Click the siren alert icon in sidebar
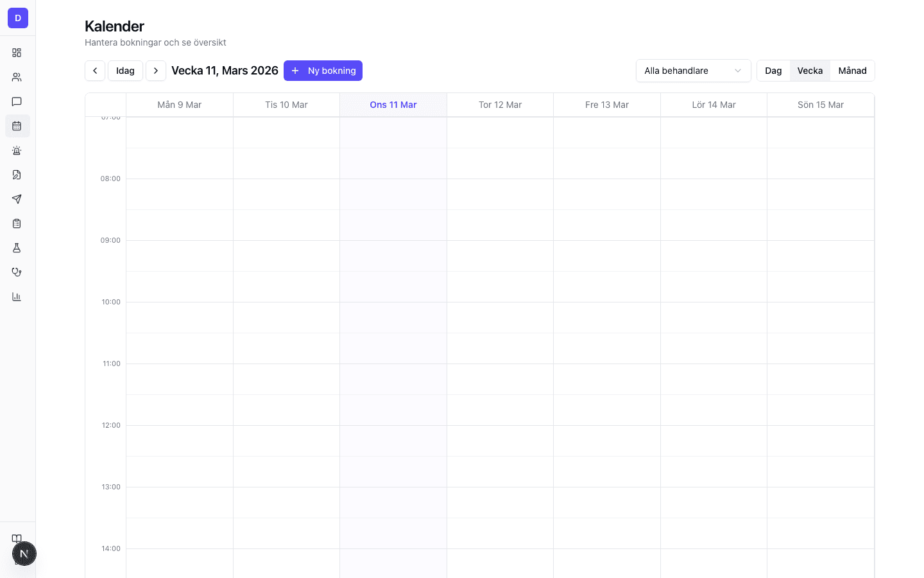 (x=17, y=150)
